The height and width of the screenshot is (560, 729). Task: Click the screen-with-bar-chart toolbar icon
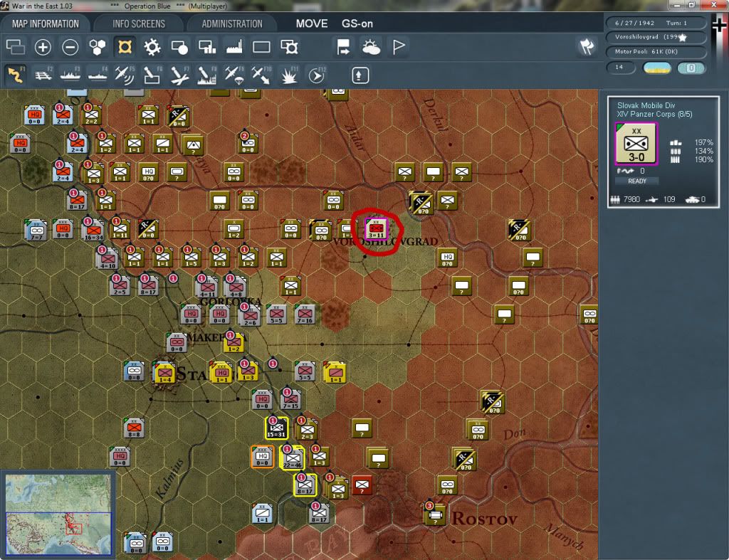pyautogui.click(x=207, y=47)
